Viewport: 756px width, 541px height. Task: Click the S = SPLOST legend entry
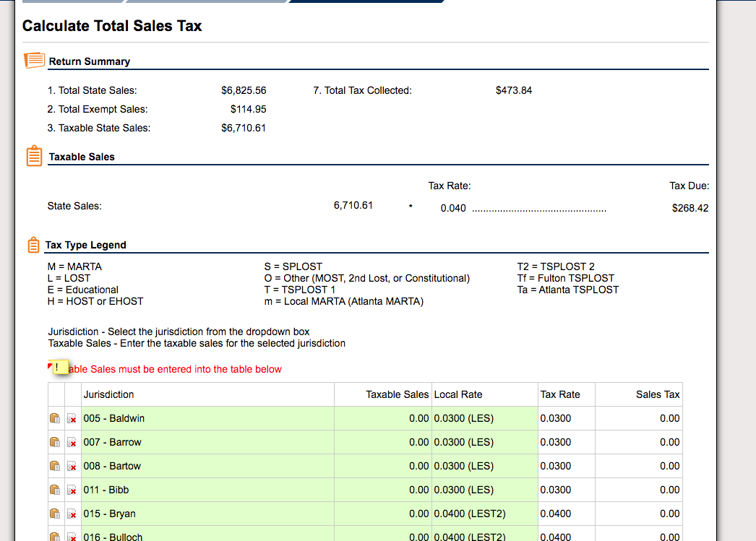tap(293, 267)
